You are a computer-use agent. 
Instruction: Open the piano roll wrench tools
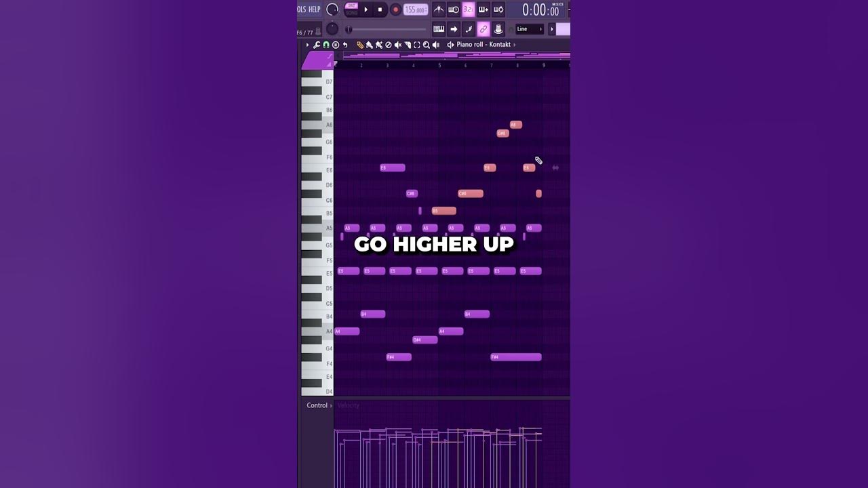[317, 45]
